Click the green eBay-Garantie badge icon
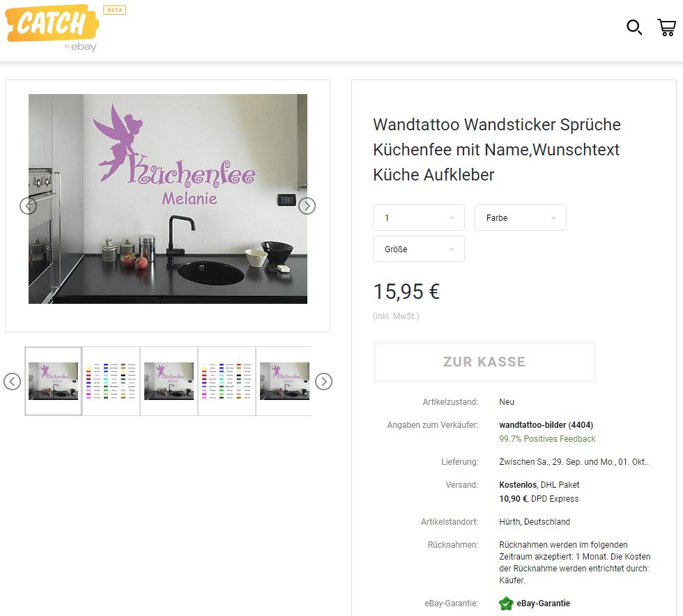 pos(506,603)
